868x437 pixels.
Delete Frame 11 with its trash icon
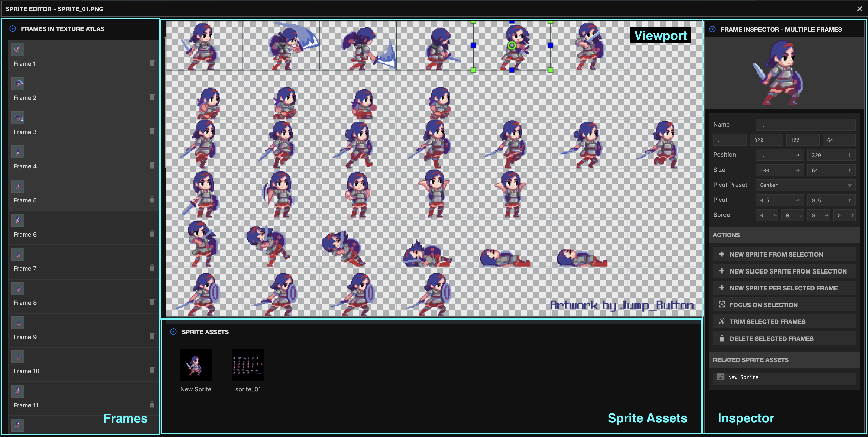click(x=152, y=404)
